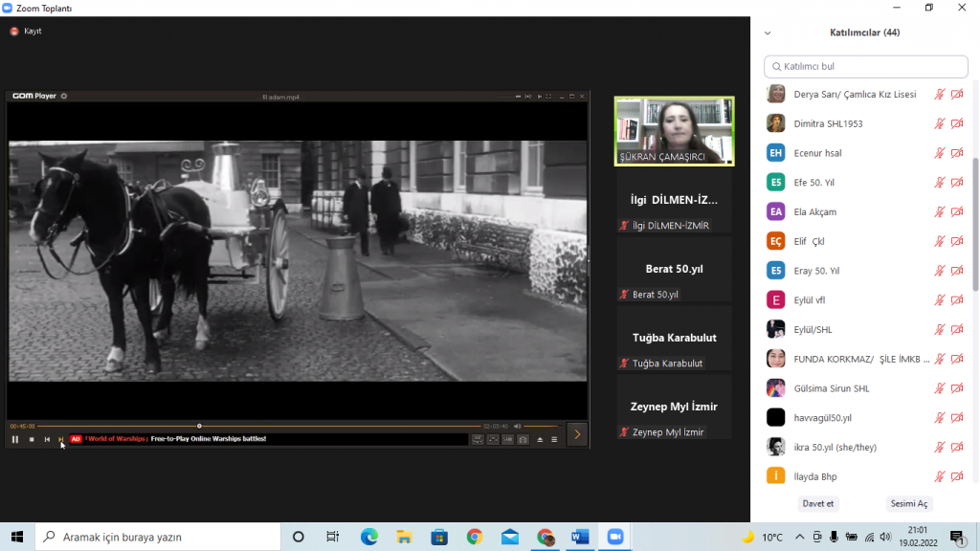Click the Katılımcı bul search field
This screenshot has height=551, width=980.
[866, 67]
